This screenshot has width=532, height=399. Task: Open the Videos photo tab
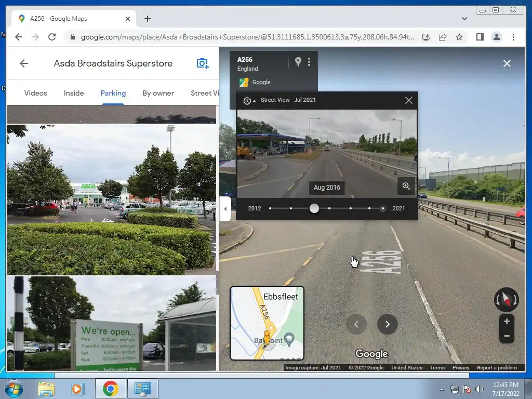pyautogui.click(x=36, y=93)
